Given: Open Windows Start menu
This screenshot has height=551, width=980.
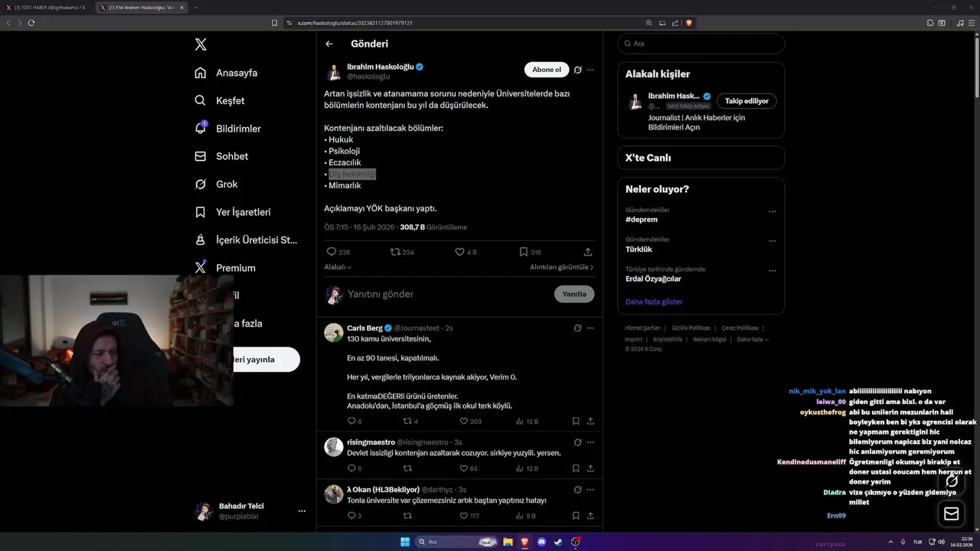Looking at the screenshot, I should [405, 542].
